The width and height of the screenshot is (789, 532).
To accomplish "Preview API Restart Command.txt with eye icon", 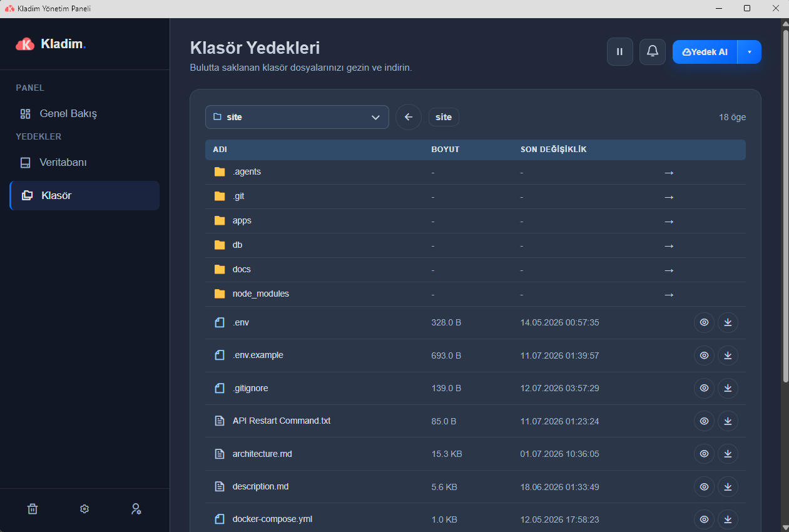I will click(705, 421).
